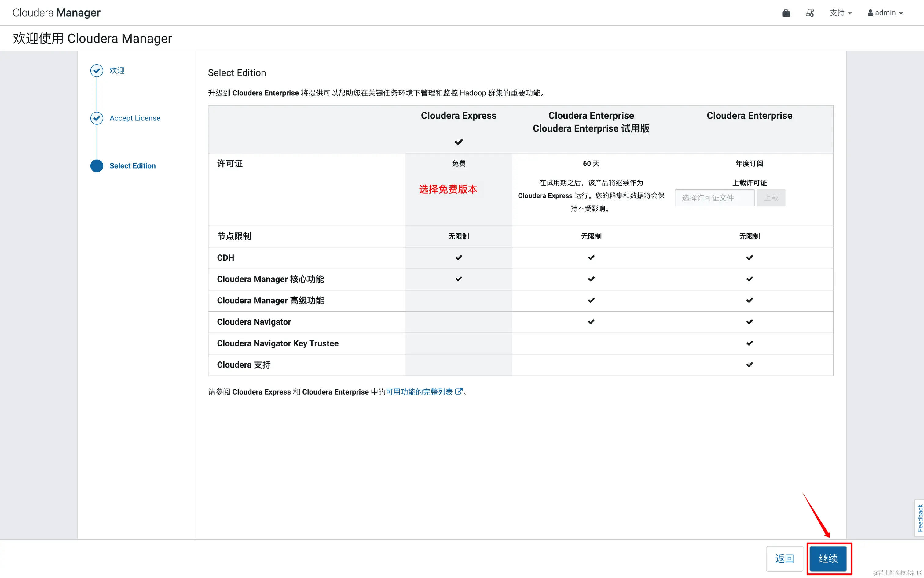Screen dimensions: 924x578
Task: Click Key Trustee checkmark in Enterprise column
Action: [749, 343]
